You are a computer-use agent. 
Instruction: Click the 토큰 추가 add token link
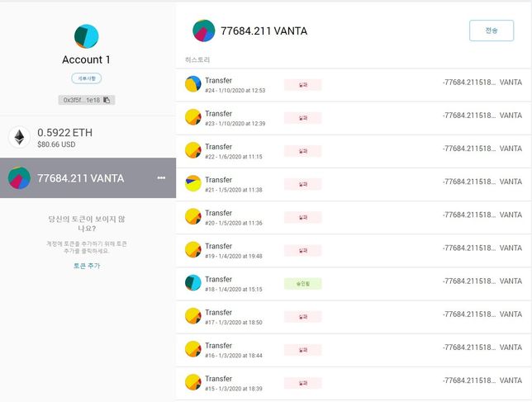click(87, 266)
